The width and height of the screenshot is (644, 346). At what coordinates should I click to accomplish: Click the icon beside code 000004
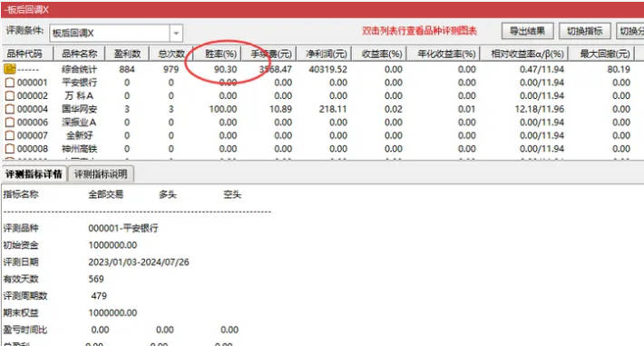[x=9, y=109]
